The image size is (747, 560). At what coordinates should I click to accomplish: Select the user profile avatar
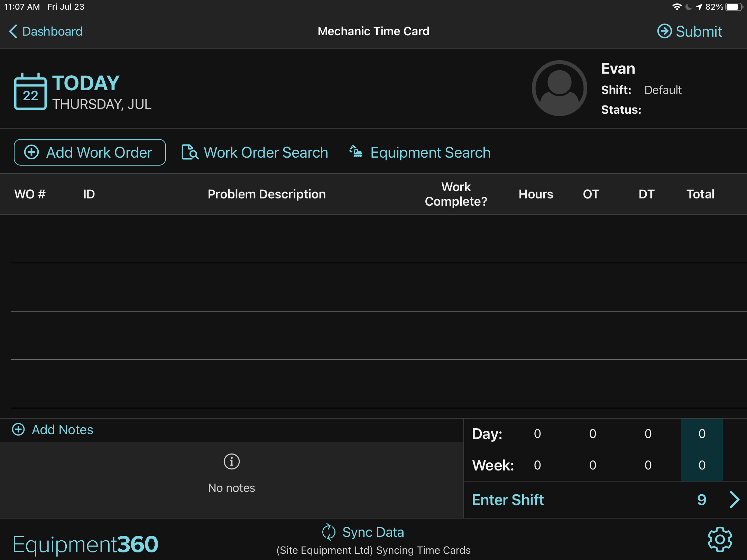(559, 88)
